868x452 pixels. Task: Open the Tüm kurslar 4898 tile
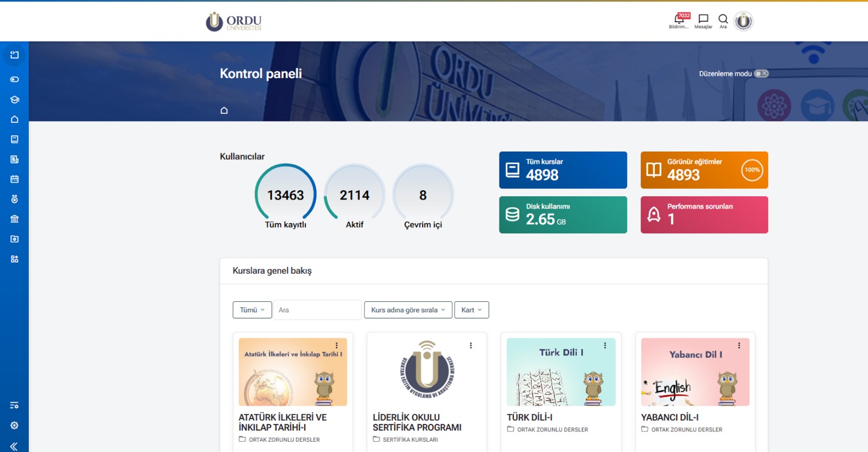(563, 170)
